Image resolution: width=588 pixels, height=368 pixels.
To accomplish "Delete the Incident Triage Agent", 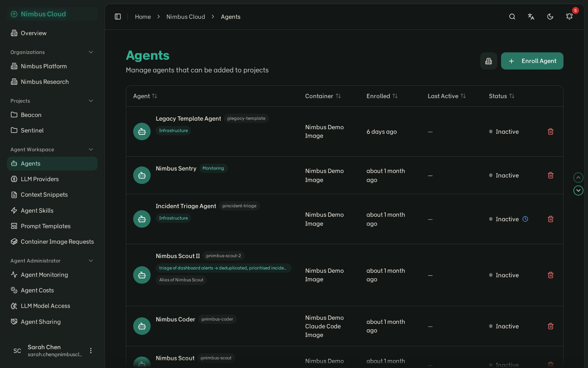I will [550, 219].
